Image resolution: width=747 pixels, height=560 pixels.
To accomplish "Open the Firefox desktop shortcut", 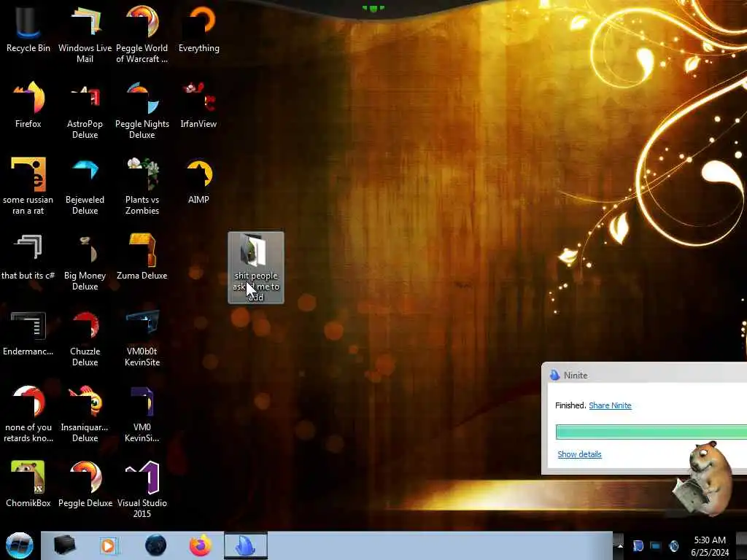I will [x=28, y=105].
